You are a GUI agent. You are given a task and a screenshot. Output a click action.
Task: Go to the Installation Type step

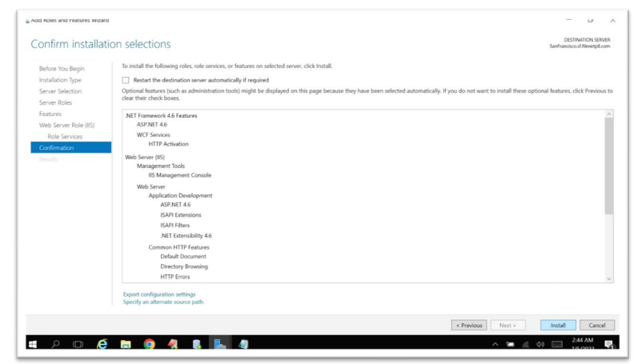pos(60,80)
